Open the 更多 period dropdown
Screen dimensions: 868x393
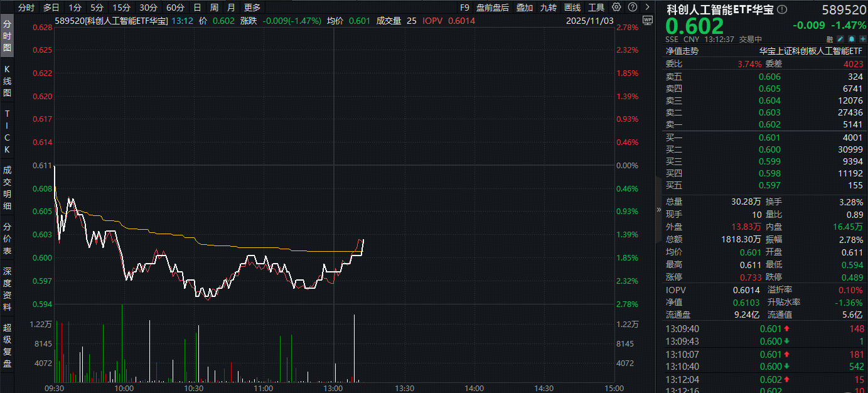point(252,8)
